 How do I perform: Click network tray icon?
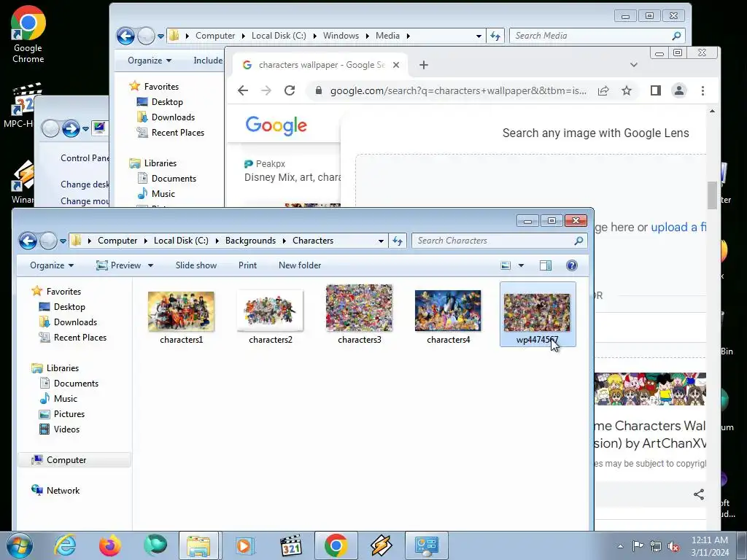pyautogui.click(x=656, y=546)
